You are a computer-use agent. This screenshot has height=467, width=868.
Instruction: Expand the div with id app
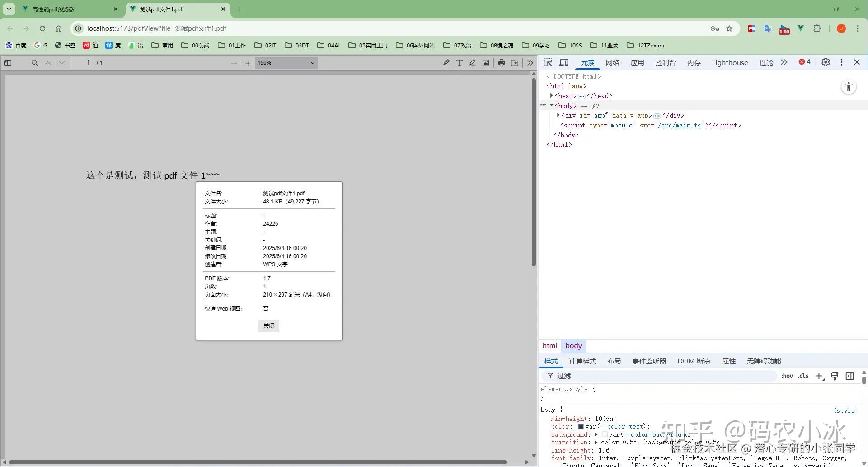click(558, 115)
